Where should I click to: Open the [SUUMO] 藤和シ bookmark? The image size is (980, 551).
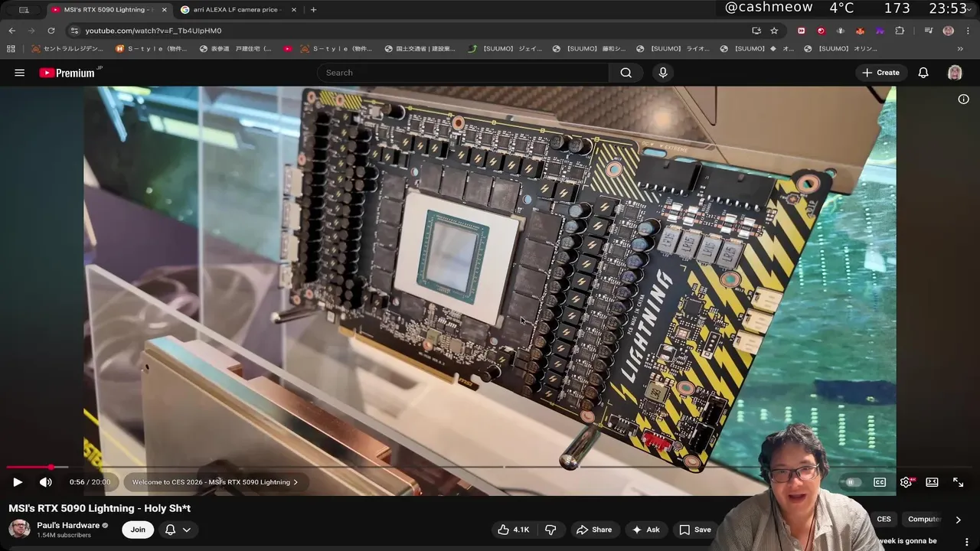point(590,48)
